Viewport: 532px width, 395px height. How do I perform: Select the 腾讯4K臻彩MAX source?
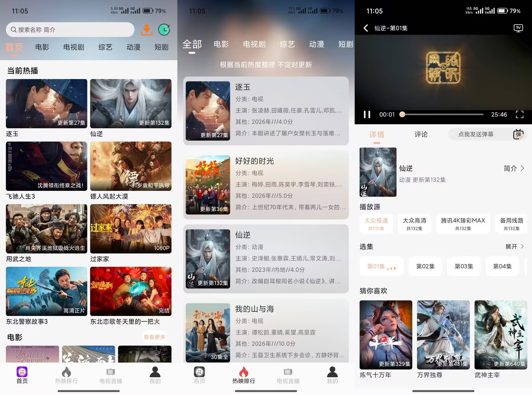pos(463,224)
